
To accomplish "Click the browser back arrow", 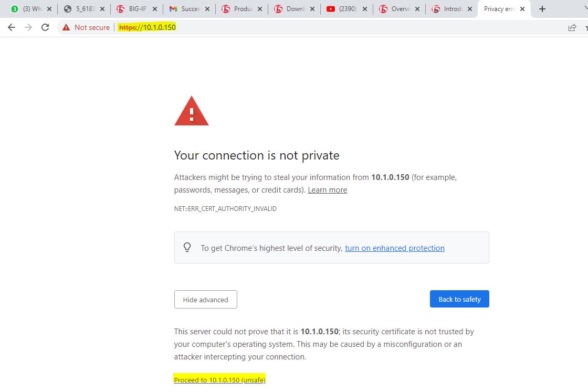I will click(x=12, y=27).
